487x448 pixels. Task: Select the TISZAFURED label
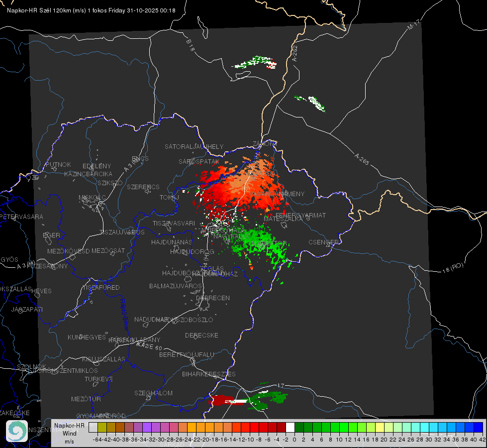(101, 287)
